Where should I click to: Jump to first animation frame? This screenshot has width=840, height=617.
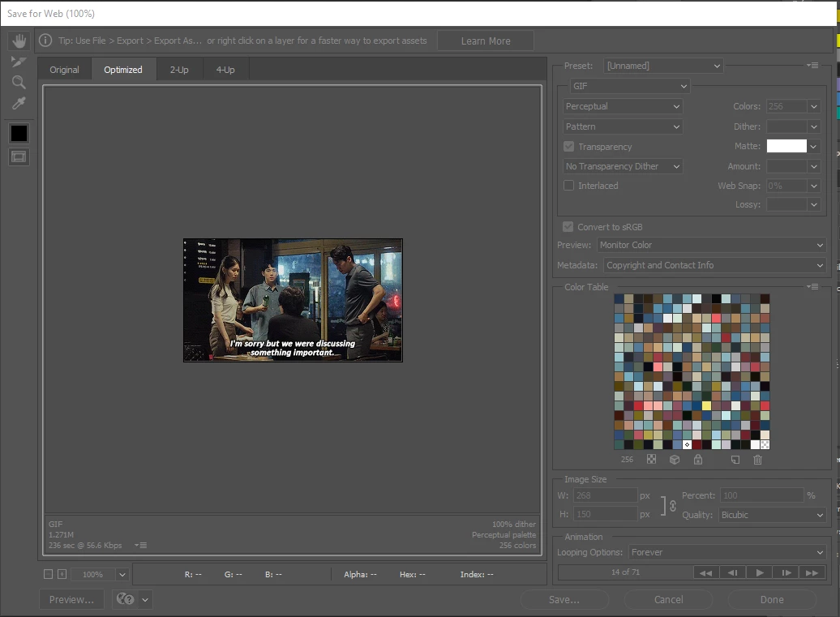[706, 572]
